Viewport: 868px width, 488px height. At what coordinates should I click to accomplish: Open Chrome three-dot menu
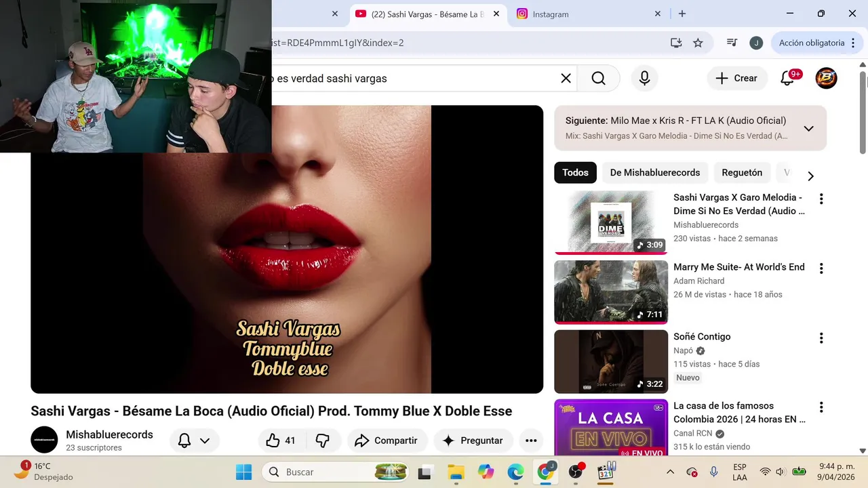pyautogui.click(x=853, y=43)
